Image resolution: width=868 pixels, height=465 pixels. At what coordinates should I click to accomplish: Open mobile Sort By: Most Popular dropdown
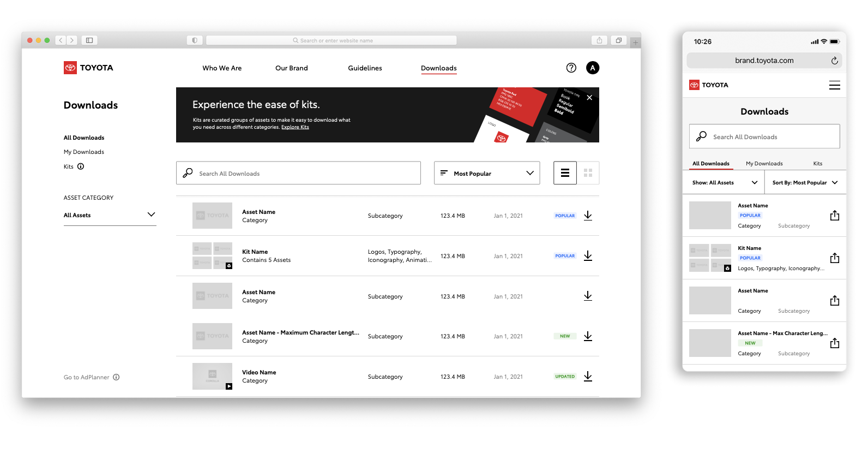(805, 182)
